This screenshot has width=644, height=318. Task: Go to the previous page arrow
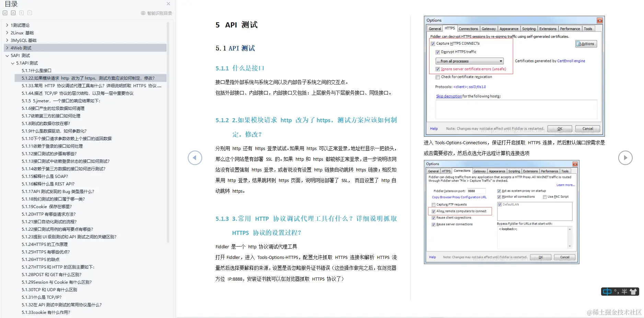pyautogui.click(x=195, y=158)
